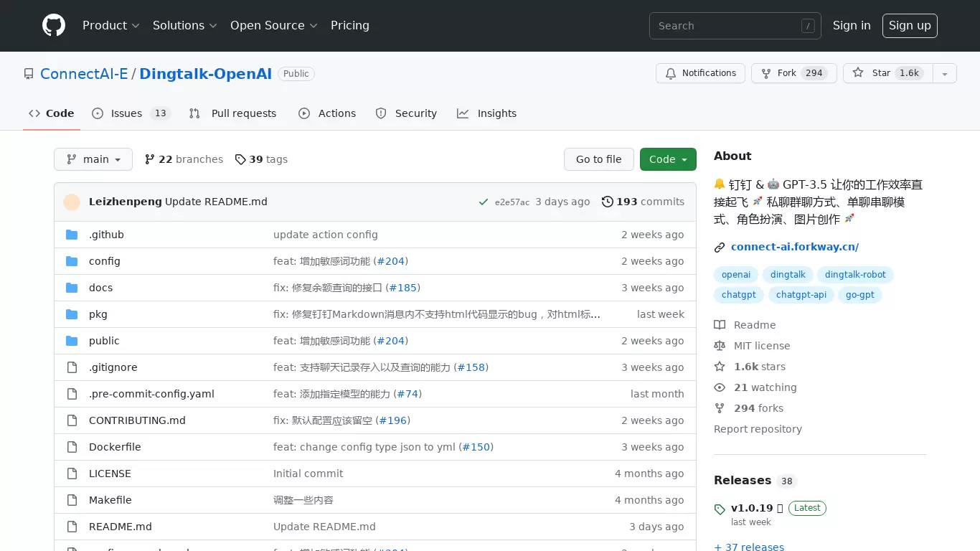Click the branches fork icon
This screenshot has height=551, width=980.
pyautogui.click(x=150, y=159)
